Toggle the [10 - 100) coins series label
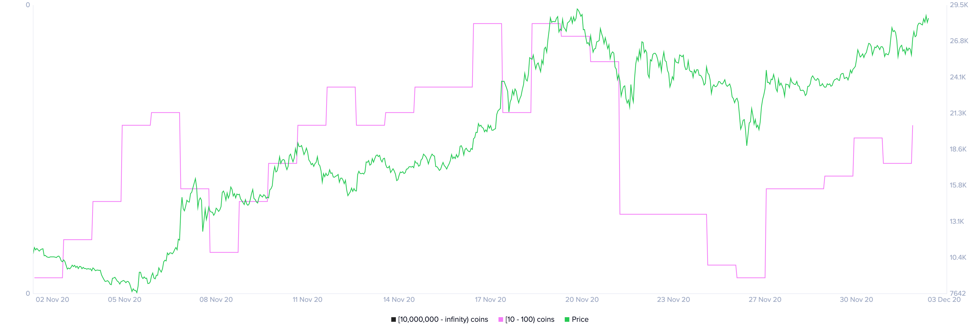980x332 pixels. [x=530, y=319]
